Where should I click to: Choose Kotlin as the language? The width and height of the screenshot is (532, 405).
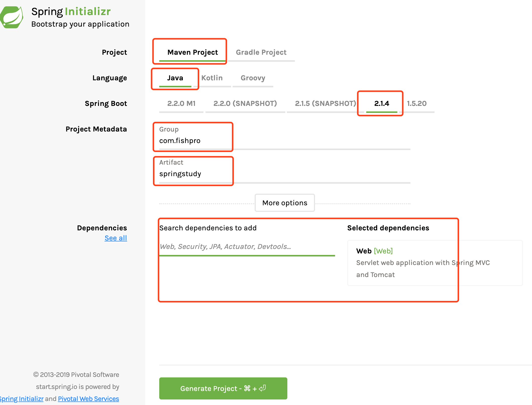(212, 78)
